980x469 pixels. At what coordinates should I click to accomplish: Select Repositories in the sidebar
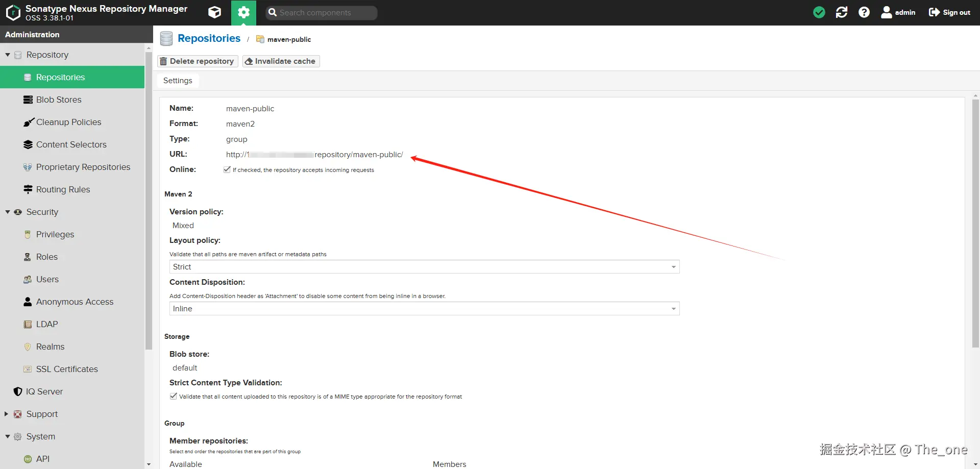(72, 77)
